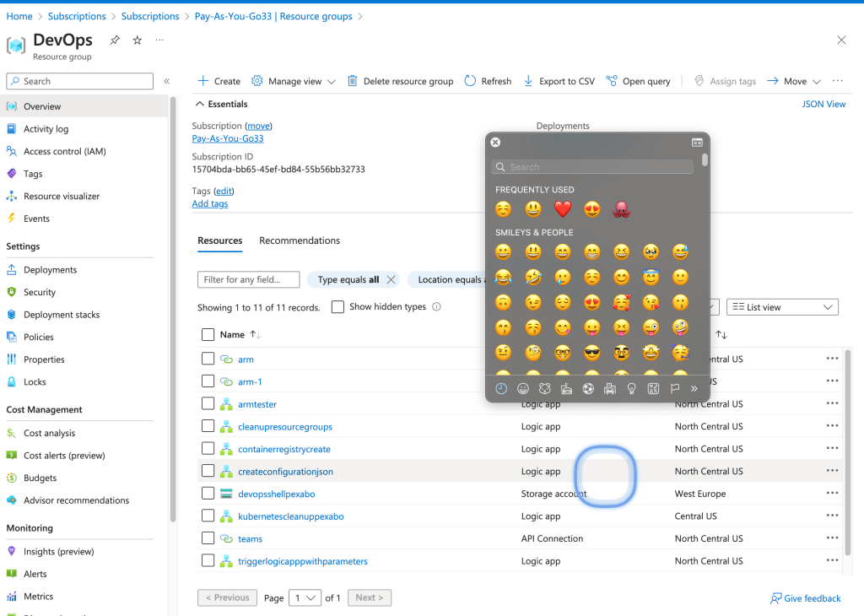Open the JSON View link
Screen dimensions: 864x616
823,104
